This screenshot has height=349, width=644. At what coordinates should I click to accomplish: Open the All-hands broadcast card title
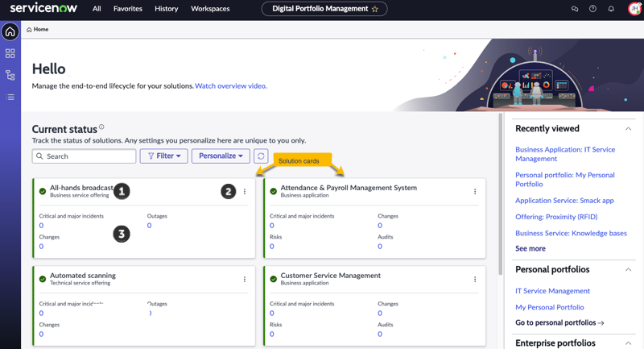tap(81, 188)
